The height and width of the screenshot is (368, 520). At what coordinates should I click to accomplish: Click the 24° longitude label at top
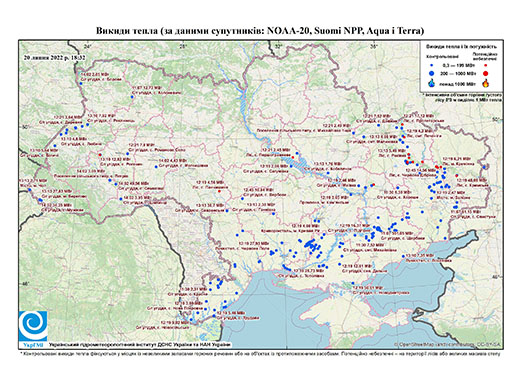click(x=88, y=46)
